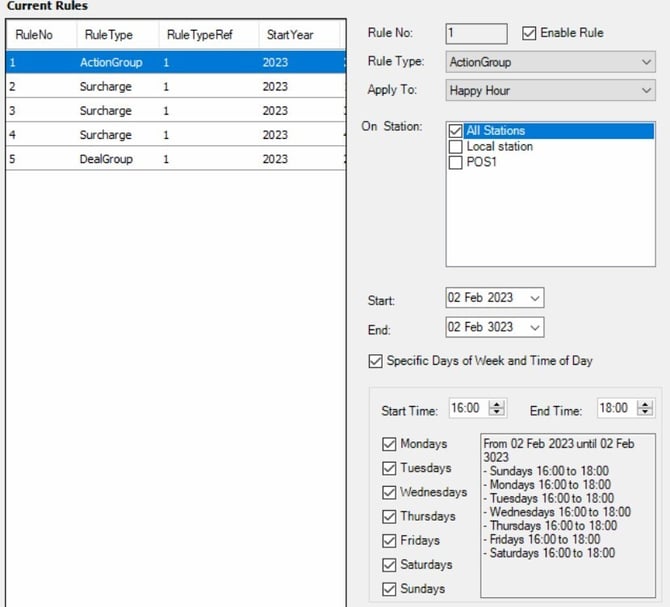Check the Local station checkbox
Screen dimensions: 670x607
point(455,147)
